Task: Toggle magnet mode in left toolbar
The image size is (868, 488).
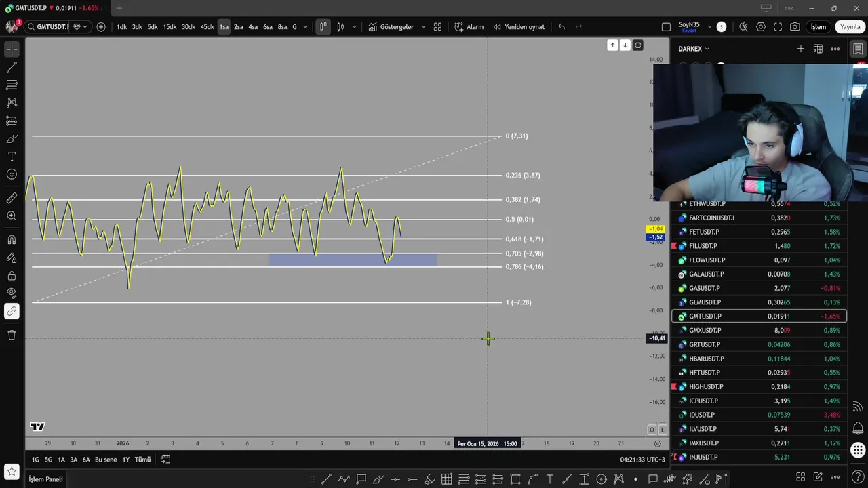Action: tap(12, 240)
